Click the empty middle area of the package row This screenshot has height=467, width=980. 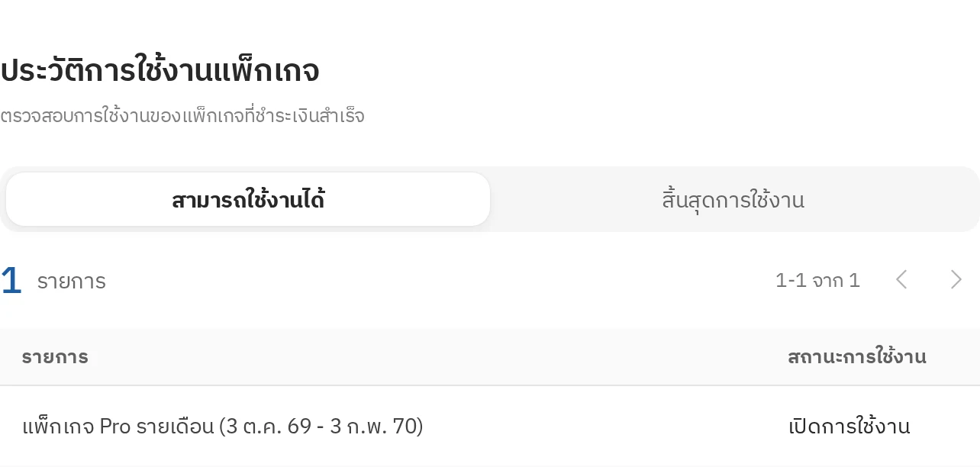(603, 426)
